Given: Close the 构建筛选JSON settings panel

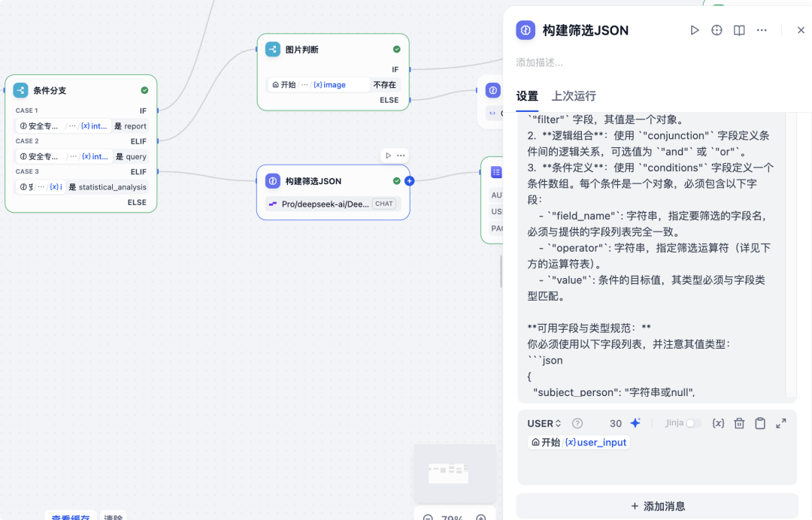Looking at the screenshot, I should pyautogui.click(x=801, y=31).
